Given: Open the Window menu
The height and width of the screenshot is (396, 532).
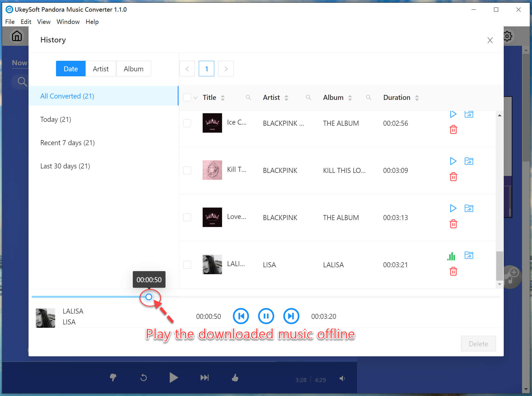Looking at the screenshot, I should (68, 22).
